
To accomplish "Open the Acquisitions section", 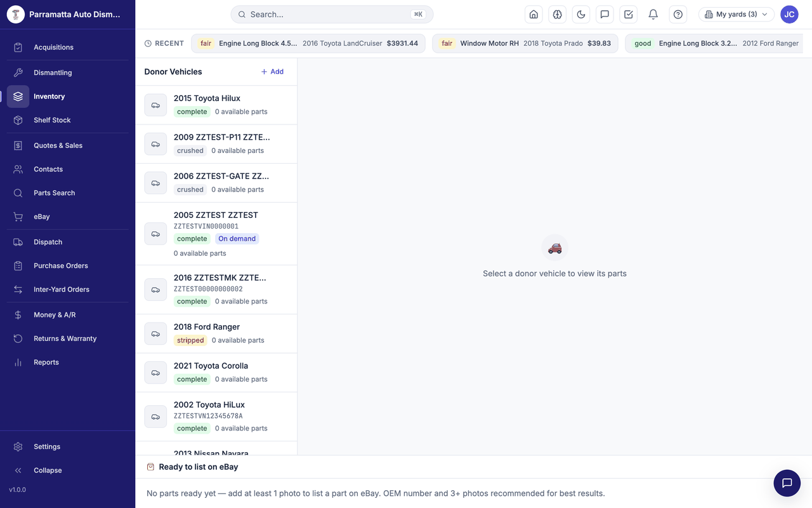I will 67,47.
